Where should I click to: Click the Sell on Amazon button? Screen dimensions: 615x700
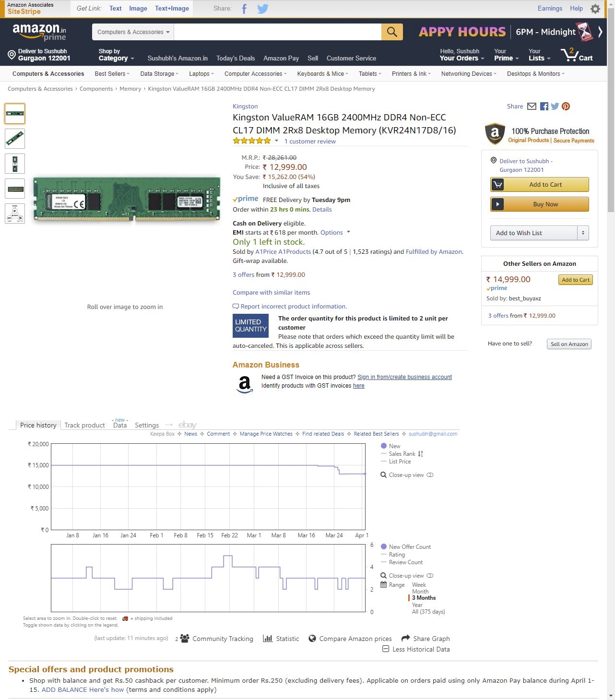(569, 344)
